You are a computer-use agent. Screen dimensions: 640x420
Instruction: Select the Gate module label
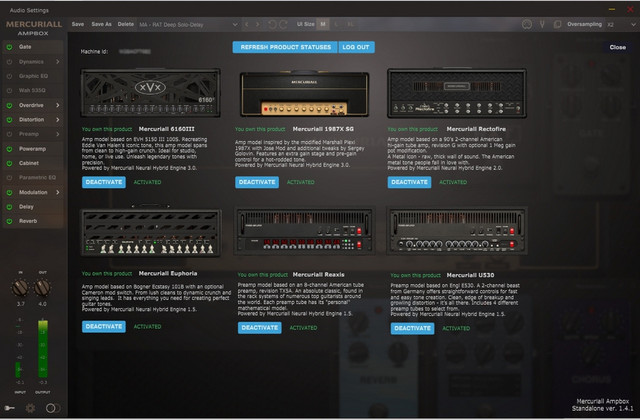[x=25, y=47]
